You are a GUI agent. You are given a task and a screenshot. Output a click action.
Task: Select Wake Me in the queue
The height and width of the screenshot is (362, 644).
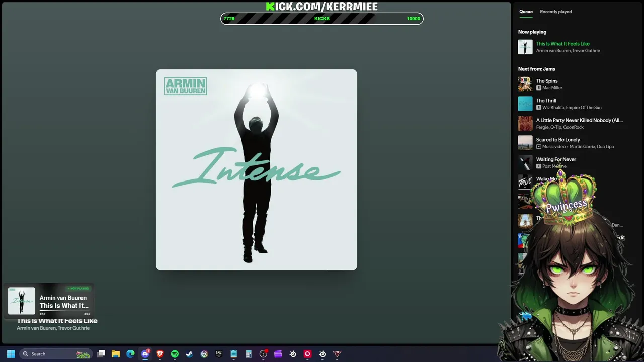pyautogui.click(x=546, y=179)
